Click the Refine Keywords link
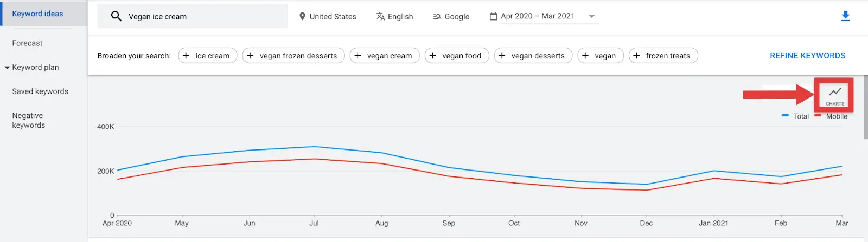This screenshot has height=242, width=868. click(807, 56)
